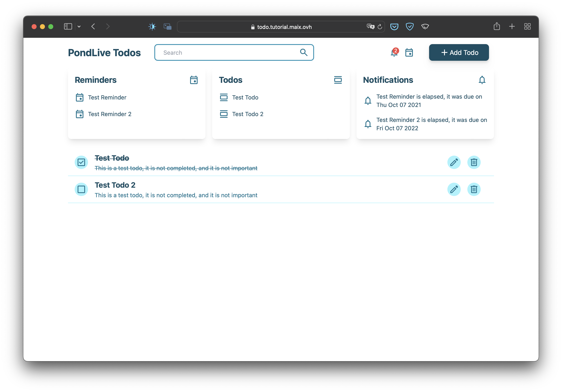562x392 pixels.
Task: Expand the sidebar dropdown chevron in Safari
Action: [79, 26]
